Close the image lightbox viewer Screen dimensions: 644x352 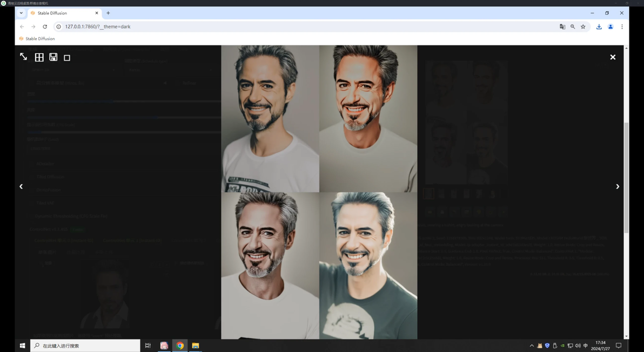[613, 57]
